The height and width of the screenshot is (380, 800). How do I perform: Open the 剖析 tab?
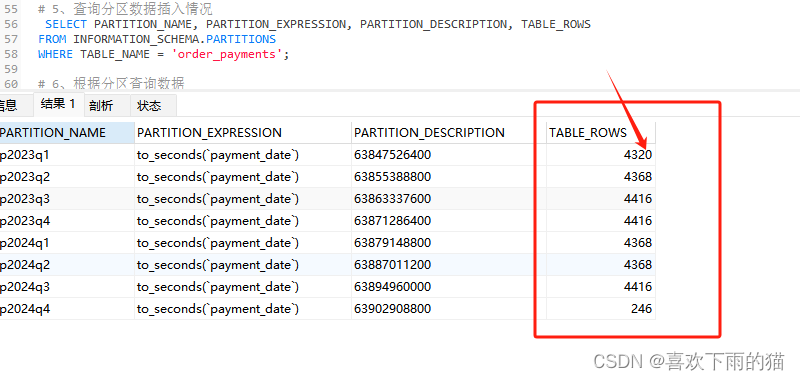[106, 106]
